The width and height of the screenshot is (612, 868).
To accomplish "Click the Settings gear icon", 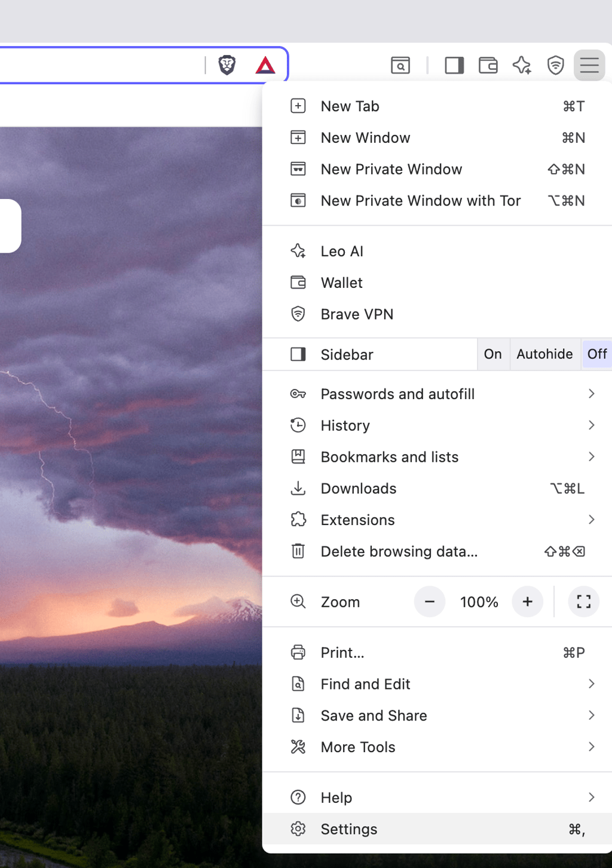I will coord(298,829).
